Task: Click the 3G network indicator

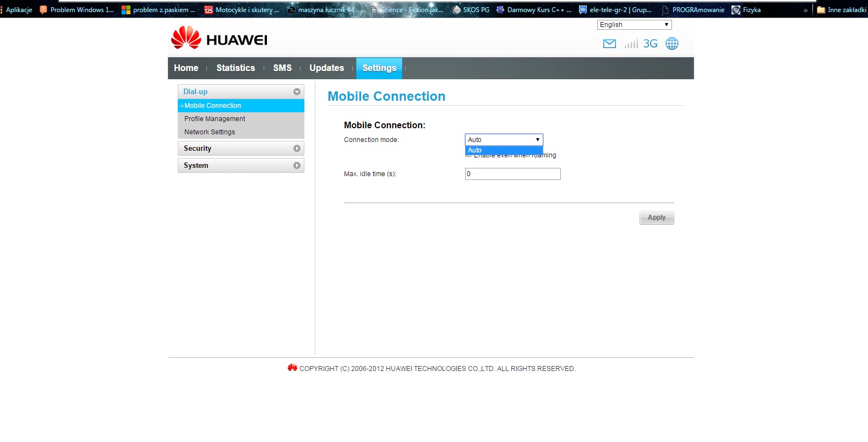Action: click(x=650, y=44)
